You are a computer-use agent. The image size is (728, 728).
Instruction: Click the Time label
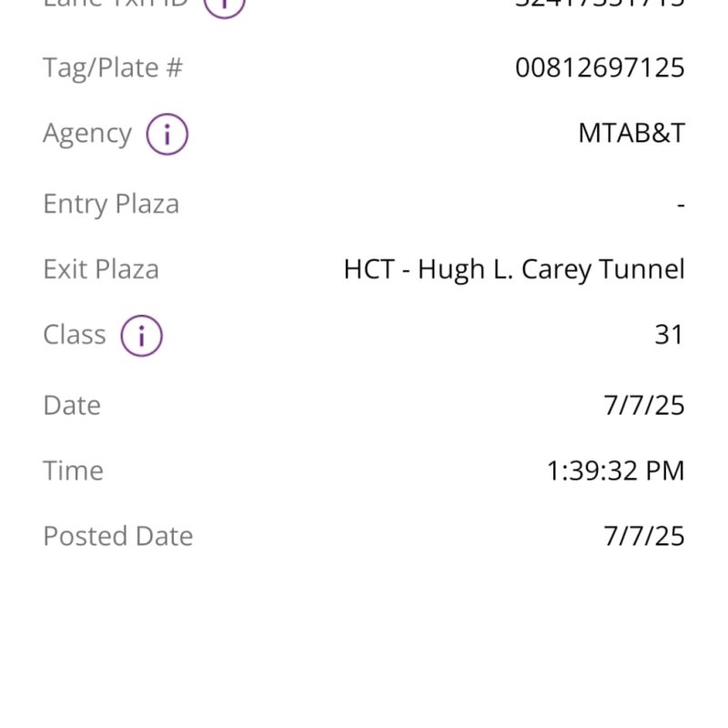[73, 470]
